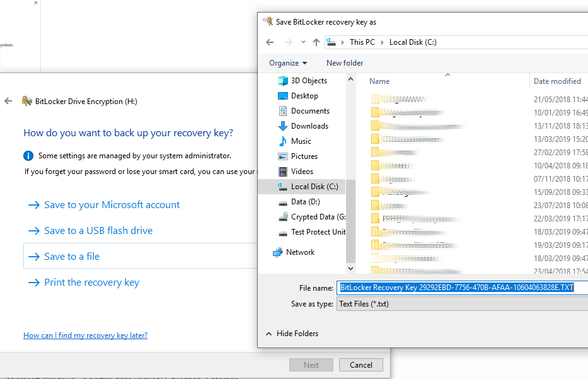Click the Downloads blue arrow icon
588x379 pixels.
(283, 126)
